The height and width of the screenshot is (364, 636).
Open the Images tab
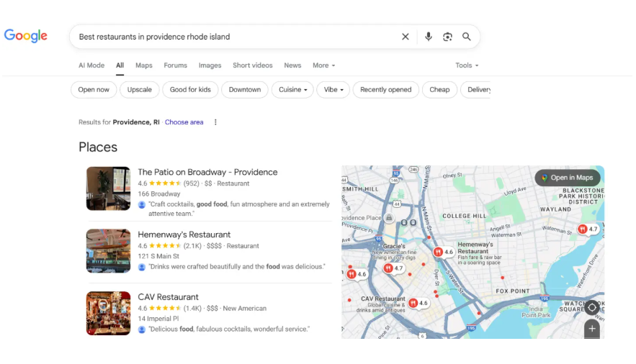[210, 65]
